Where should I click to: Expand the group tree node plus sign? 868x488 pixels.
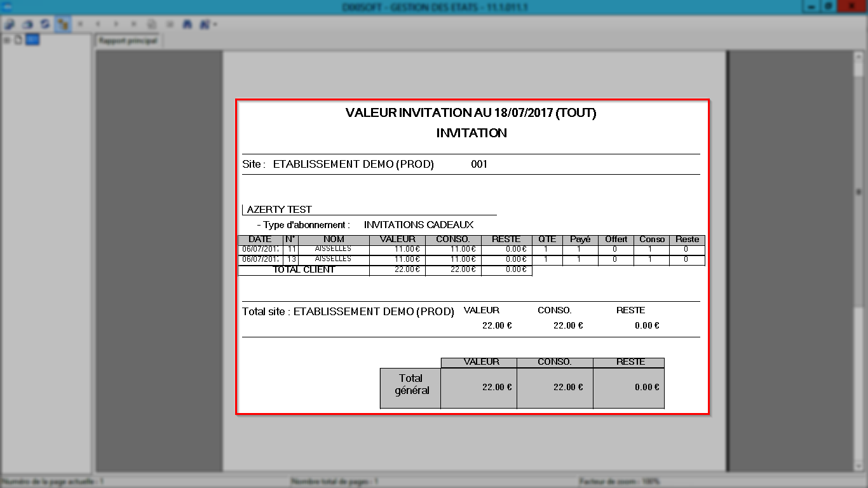click(x=7, y=40)
